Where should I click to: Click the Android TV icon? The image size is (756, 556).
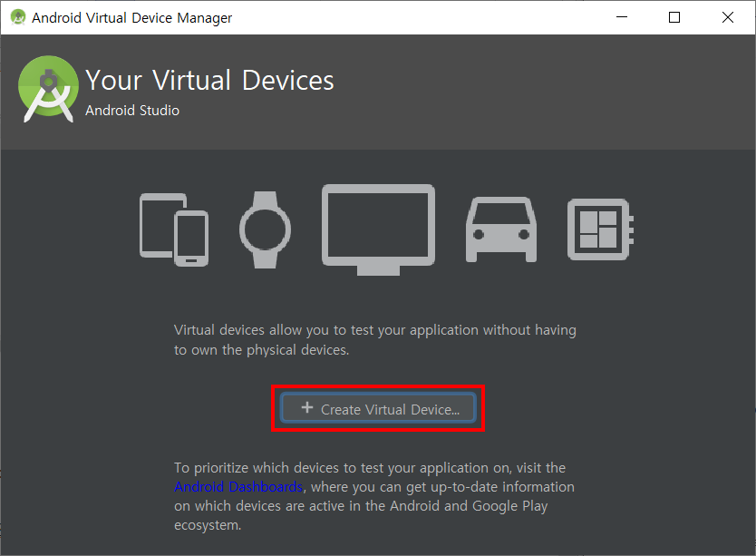click(379, 229)
